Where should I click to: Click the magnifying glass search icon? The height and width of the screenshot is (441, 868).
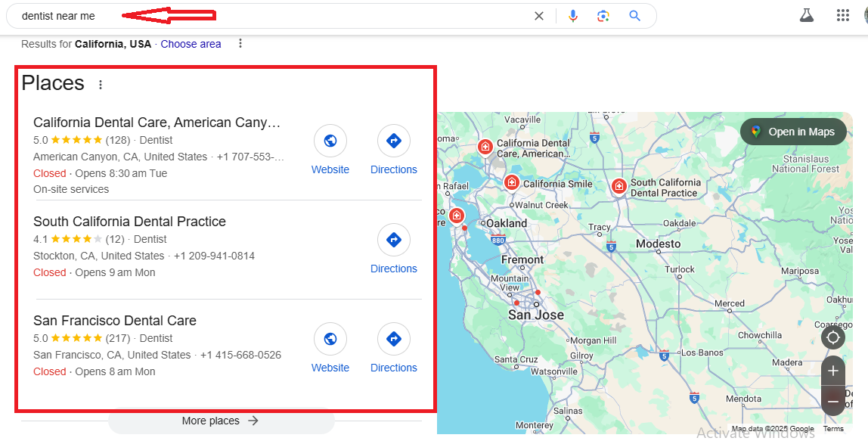coord(634,15)
